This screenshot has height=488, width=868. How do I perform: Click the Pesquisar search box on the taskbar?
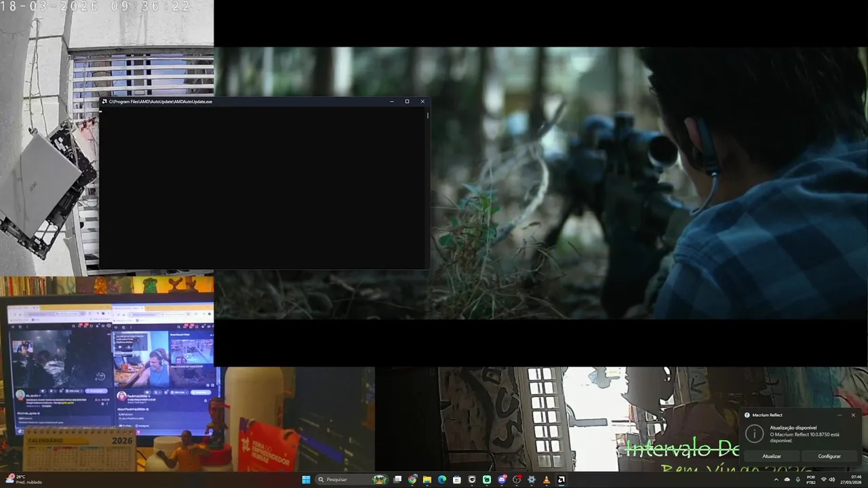coord(352,479)
